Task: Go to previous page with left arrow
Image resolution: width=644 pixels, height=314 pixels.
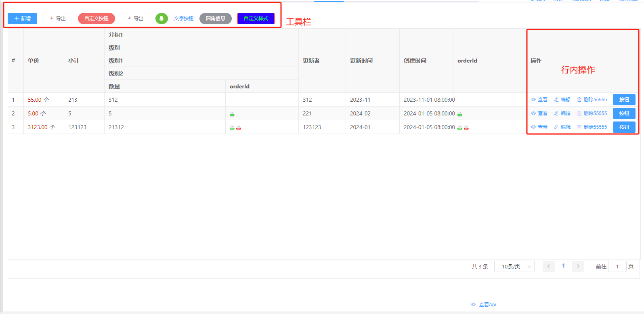Action: click(548, 266)
